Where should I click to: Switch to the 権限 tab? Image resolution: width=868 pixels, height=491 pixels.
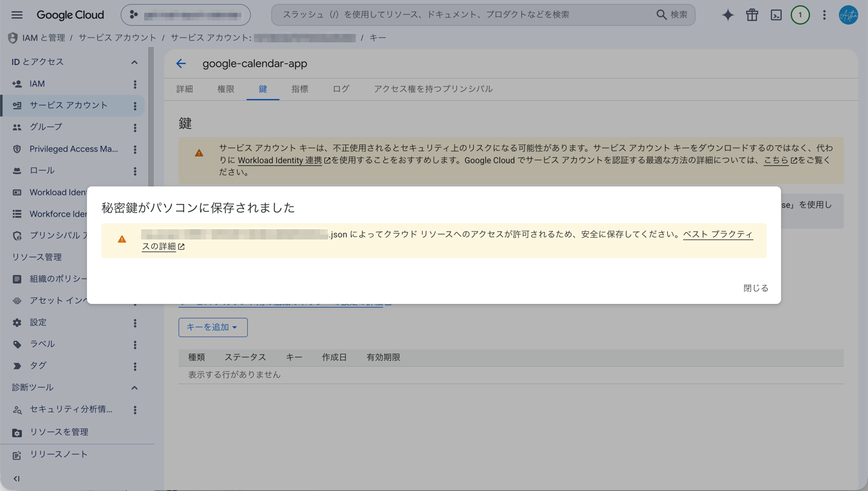[225, 89]
